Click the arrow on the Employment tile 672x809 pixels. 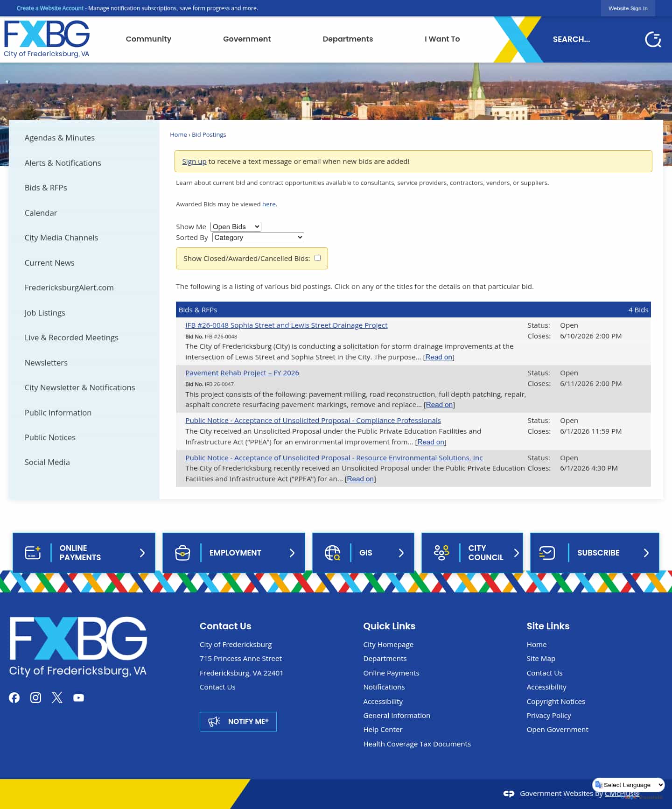[x=292, y=553]
